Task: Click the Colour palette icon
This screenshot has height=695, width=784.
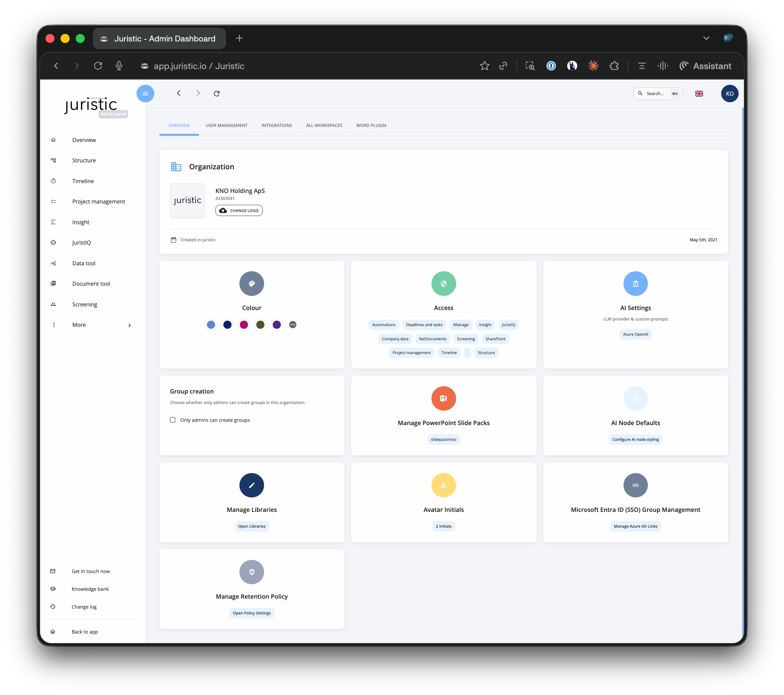Action: coord(252,284)
